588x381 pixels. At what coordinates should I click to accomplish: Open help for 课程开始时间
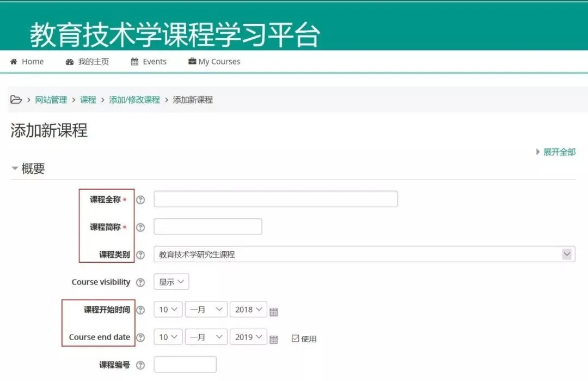pyautogui.click(x=140, y=310)
